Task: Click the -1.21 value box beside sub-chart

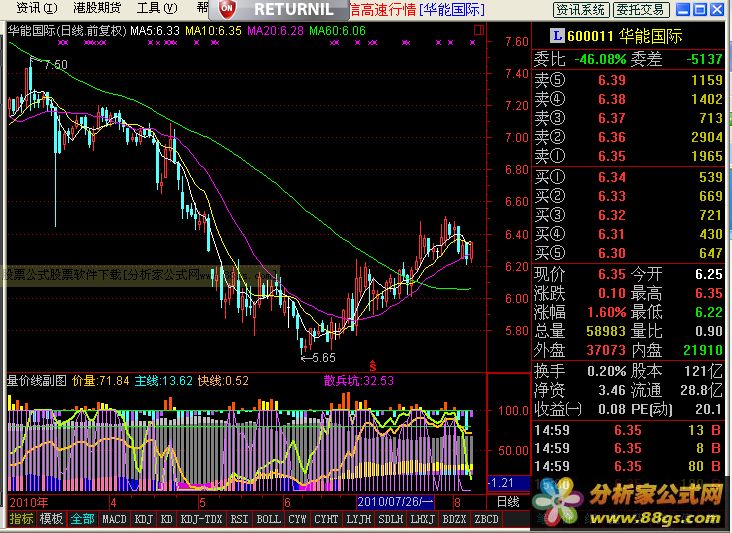Action: click(508, 483)
